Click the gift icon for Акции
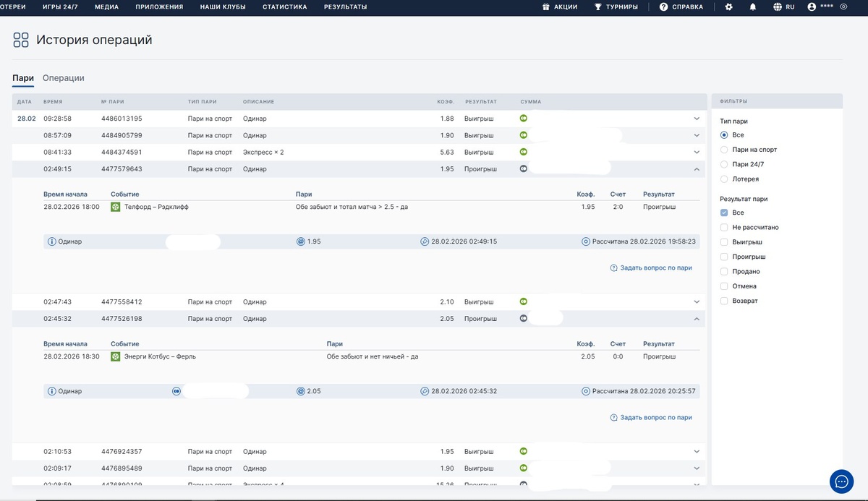The height and width of the screenshot is (501, 868). point(546,7)
